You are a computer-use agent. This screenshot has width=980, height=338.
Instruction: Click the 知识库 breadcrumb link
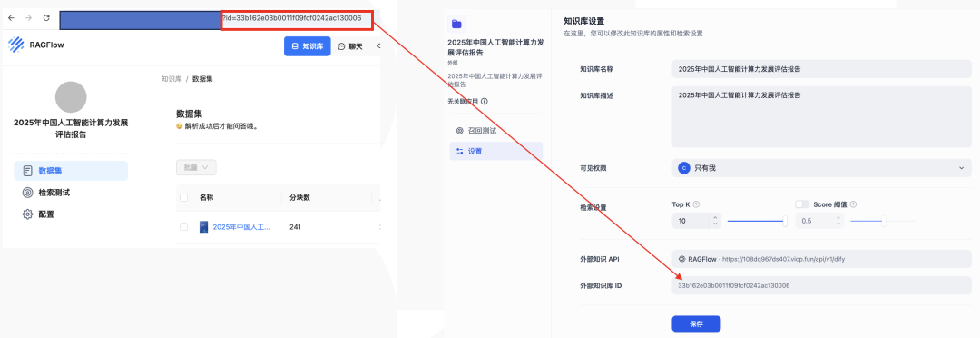point(171,79)
